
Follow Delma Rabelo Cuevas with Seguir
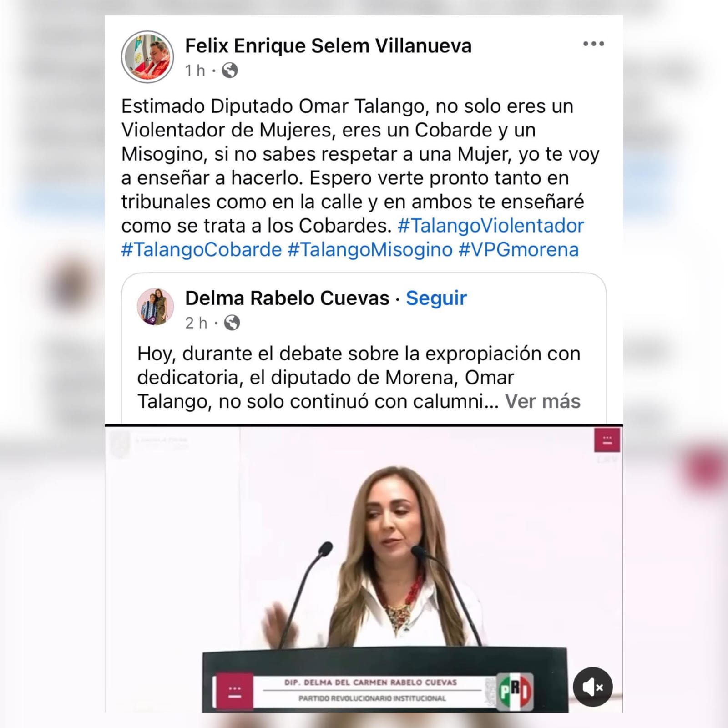click(x=436, y=298)
